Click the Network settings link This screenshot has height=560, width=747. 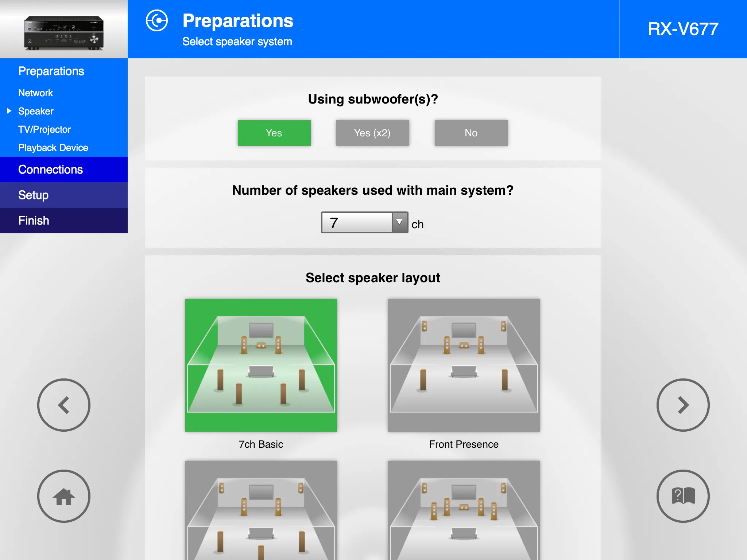35,93
